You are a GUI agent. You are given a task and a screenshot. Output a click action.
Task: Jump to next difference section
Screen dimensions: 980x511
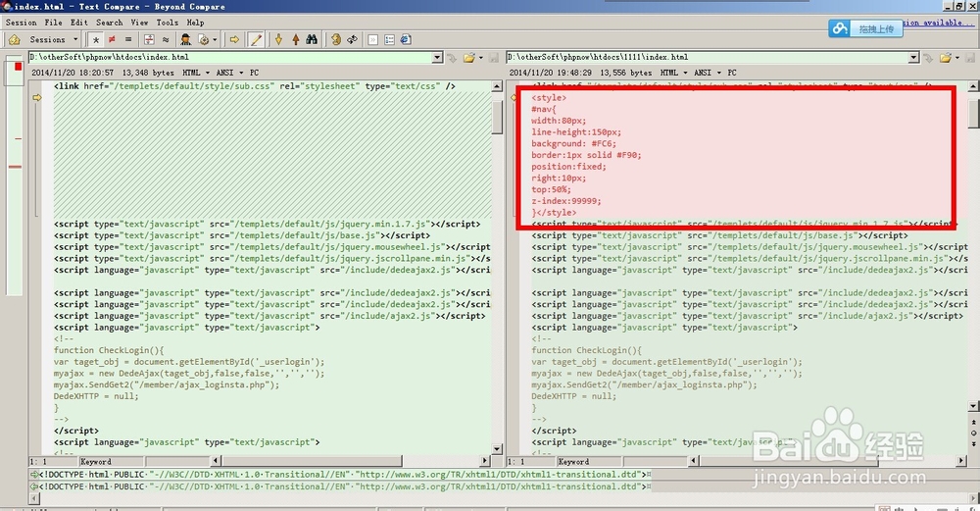[x=278, y=39]
